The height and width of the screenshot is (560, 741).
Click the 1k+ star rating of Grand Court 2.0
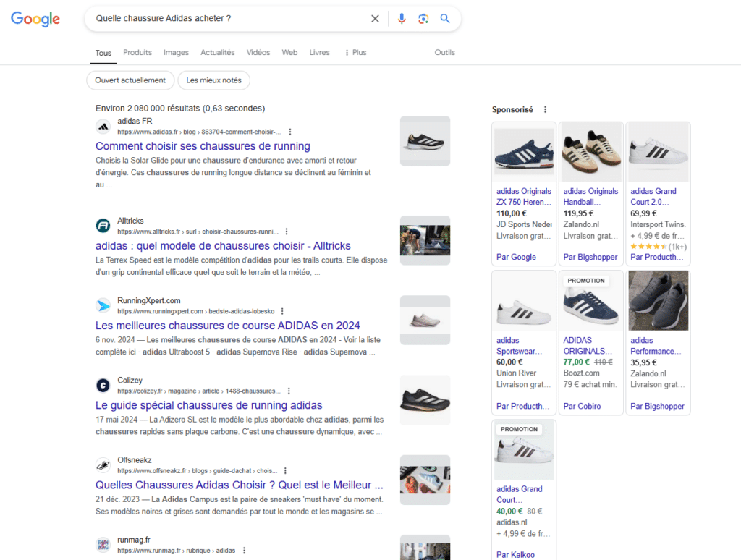(659, 247)
